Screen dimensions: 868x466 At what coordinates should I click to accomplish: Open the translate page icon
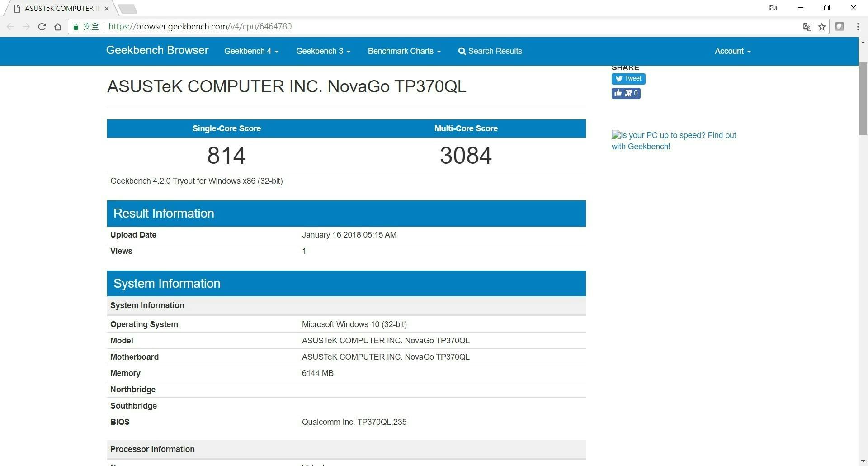(807, 27)
